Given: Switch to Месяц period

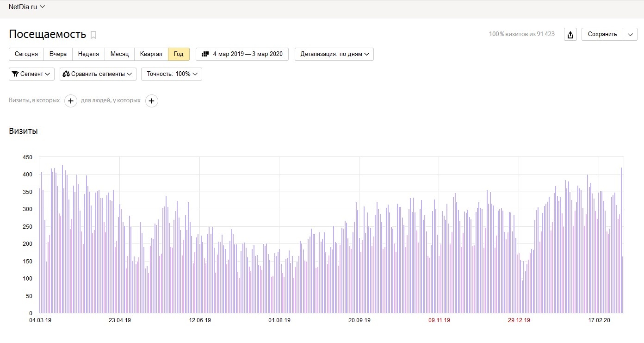Looking at the screenshot, I should 119,54.
